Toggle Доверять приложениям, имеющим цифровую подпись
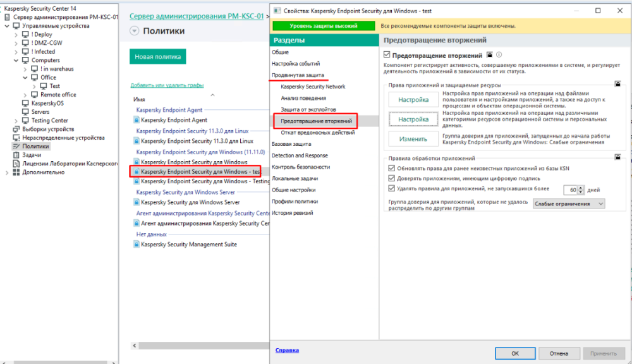Viewport: 632px width, 364px height. pyautogui.click(x=391, y=178)
